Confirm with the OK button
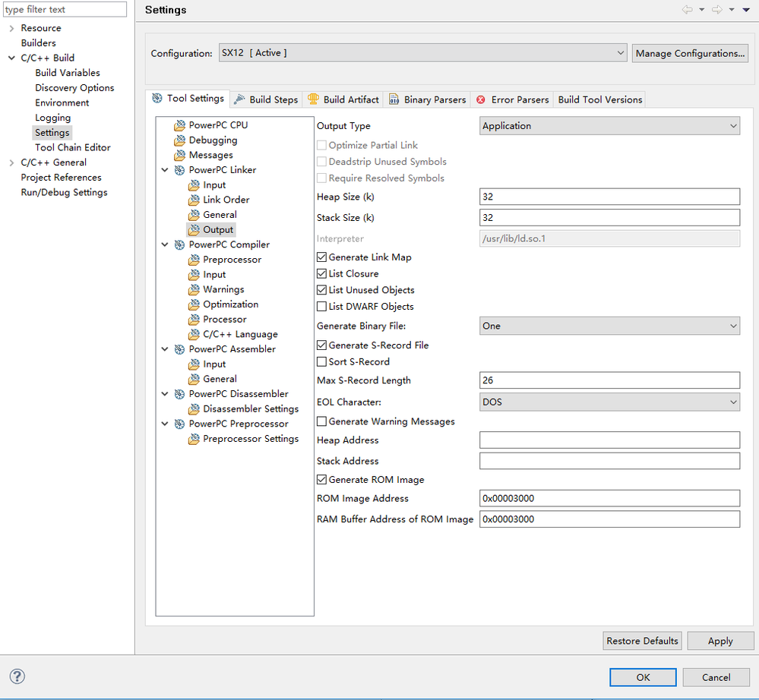Image resolution: width=759 pixels, height=700 pixels. pos(643,677)
